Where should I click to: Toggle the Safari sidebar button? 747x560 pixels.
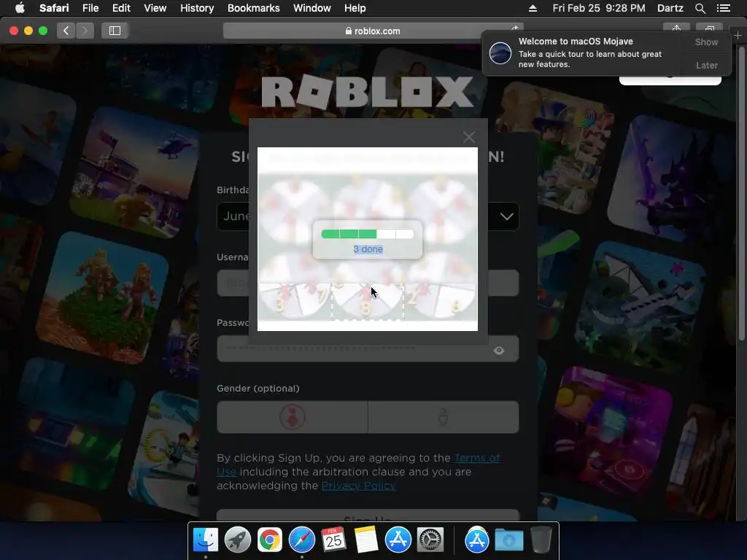pos(115,31)
